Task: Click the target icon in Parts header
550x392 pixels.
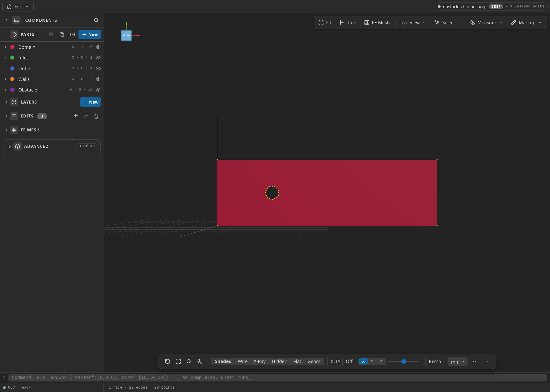Action: click(51, 35)
